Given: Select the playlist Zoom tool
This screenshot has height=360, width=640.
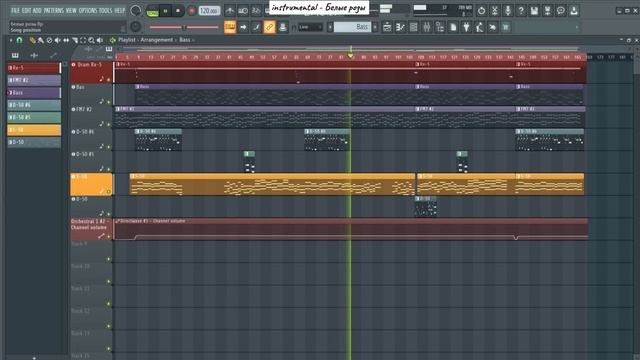Looking at the screenshot, I should (91, 40).
